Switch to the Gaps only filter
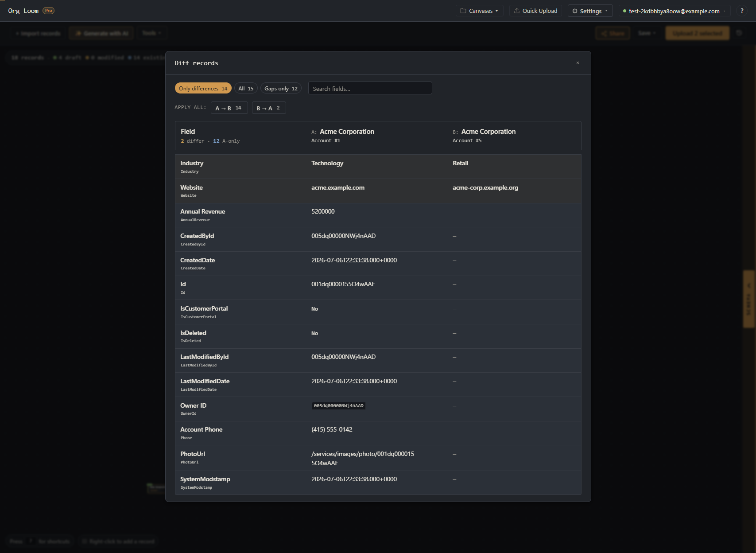The height and width of the screenshot is (553, 756). coord(281,89)
